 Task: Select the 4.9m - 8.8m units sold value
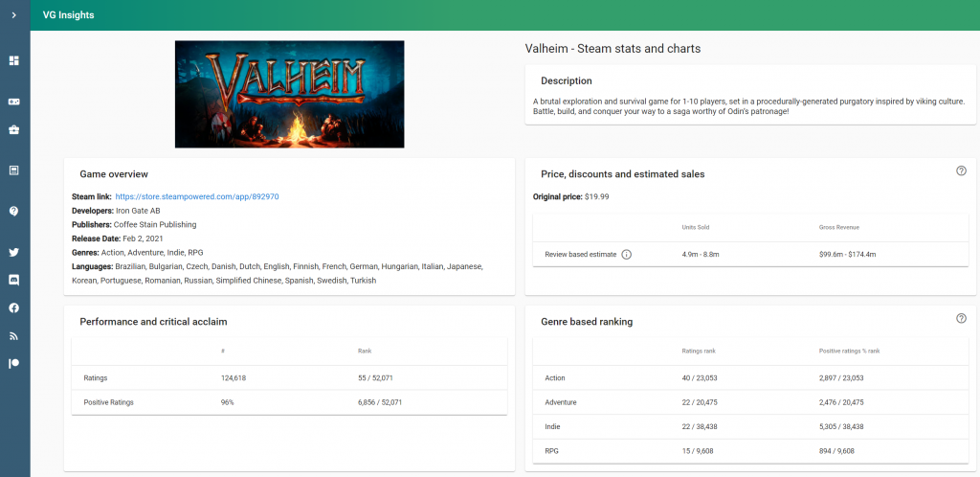pyautogui.click(x=702, y=255)
